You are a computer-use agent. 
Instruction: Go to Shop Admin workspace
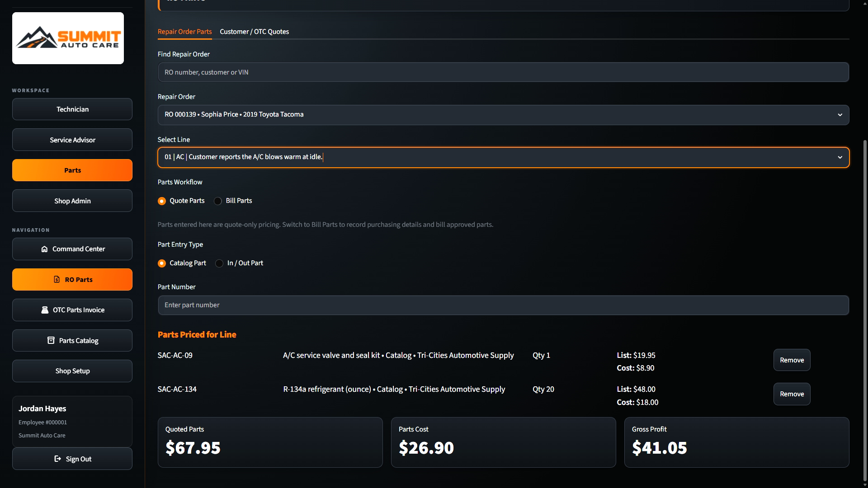[x=72, y=201]
